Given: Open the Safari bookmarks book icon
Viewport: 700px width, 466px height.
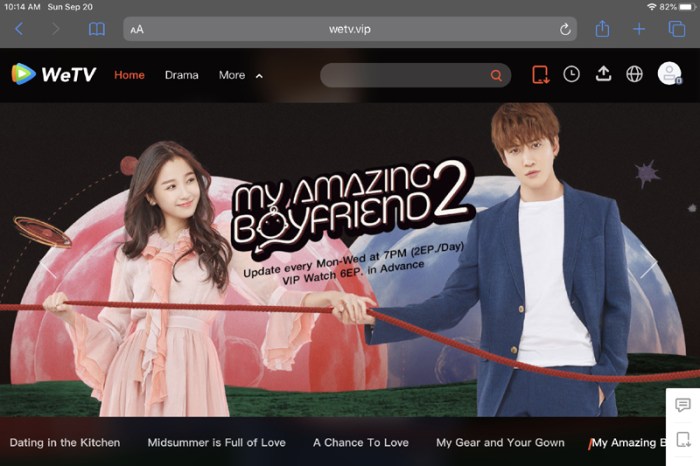Looking at the screenshot, I should [97, 29].
